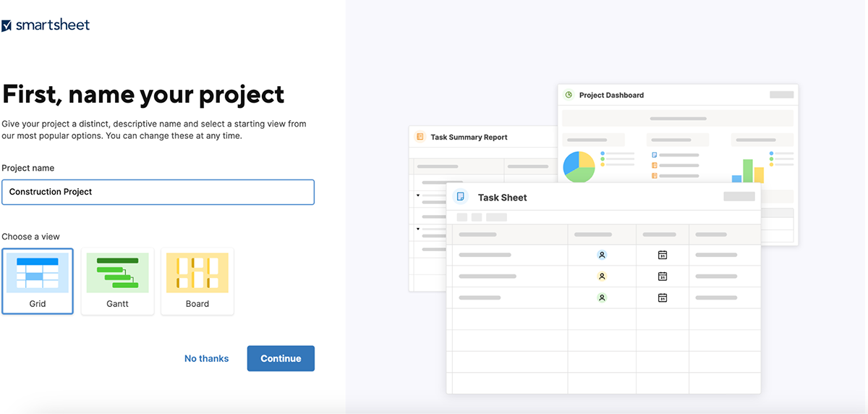The image size is (868, 414).
Task: Click the 'Choose a view' label
Action: pyautogui.click(x=30, y=237)
